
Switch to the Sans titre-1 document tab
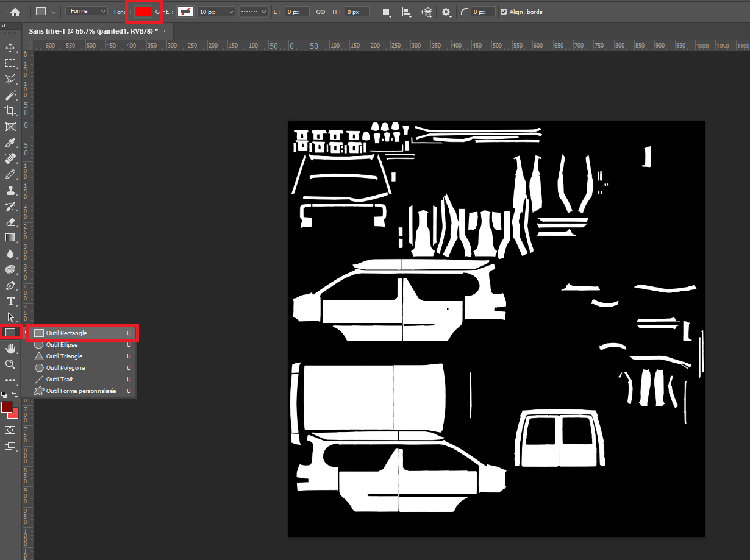[x=93, y=30]
